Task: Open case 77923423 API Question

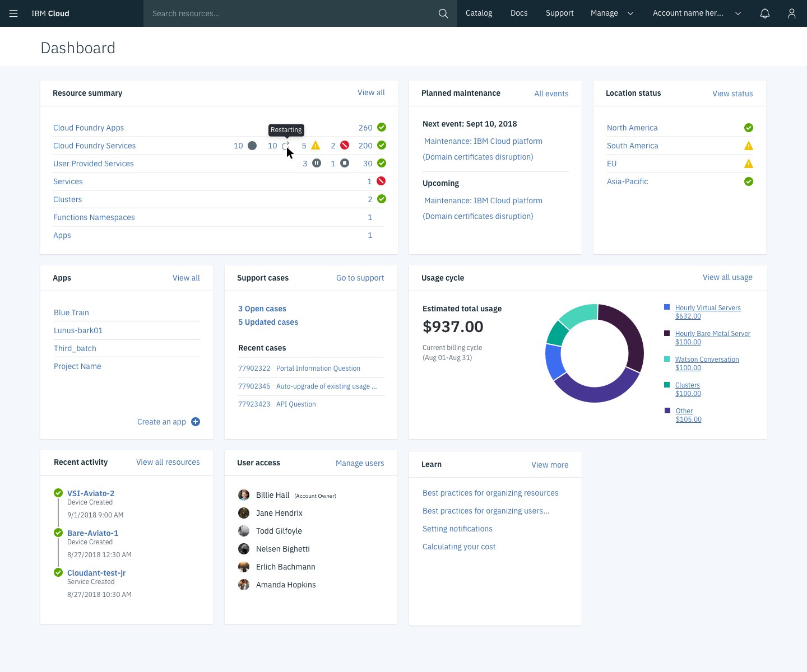Action: pyautogui.click(x=277, y=404)
